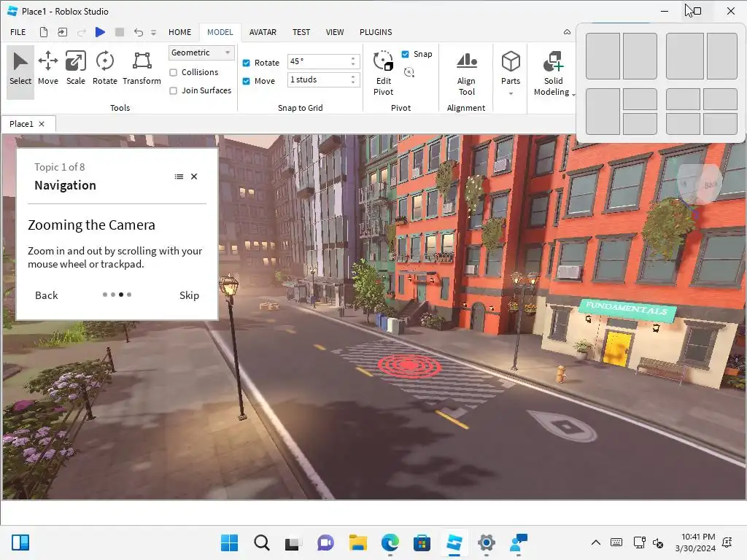747x560 pixels.
Task: Adjust move studs spinner arrows
Action: pyautogui.click(x=353, y=79)
